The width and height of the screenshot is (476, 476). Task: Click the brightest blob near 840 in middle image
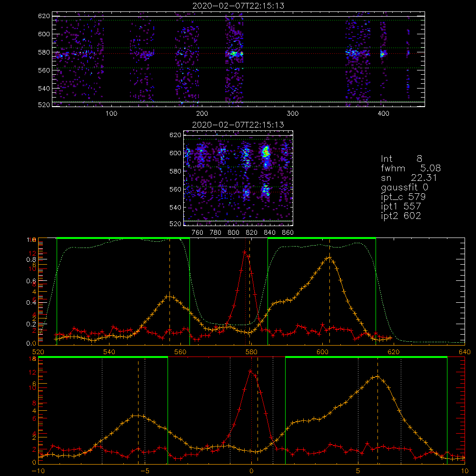pyautogui.click(x=266, y=152)
